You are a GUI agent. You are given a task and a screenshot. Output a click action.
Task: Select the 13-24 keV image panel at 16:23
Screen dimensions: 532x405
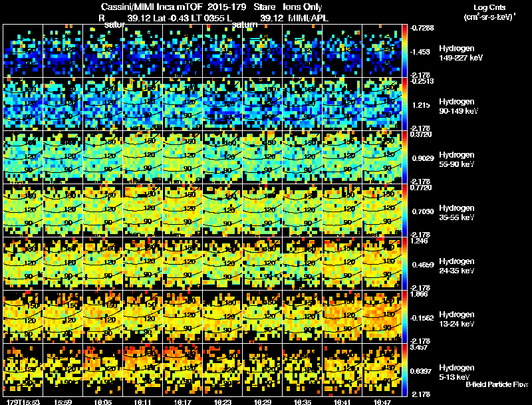(x=223, y=317)
